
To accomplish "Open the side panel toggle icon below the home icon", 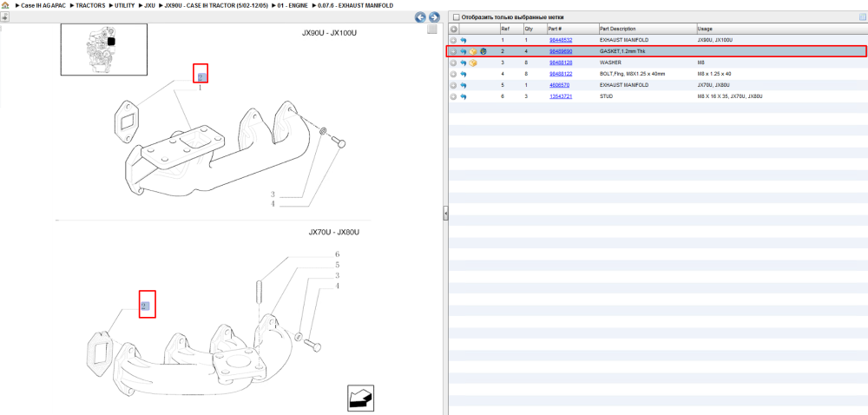I will tap(4, 16).
